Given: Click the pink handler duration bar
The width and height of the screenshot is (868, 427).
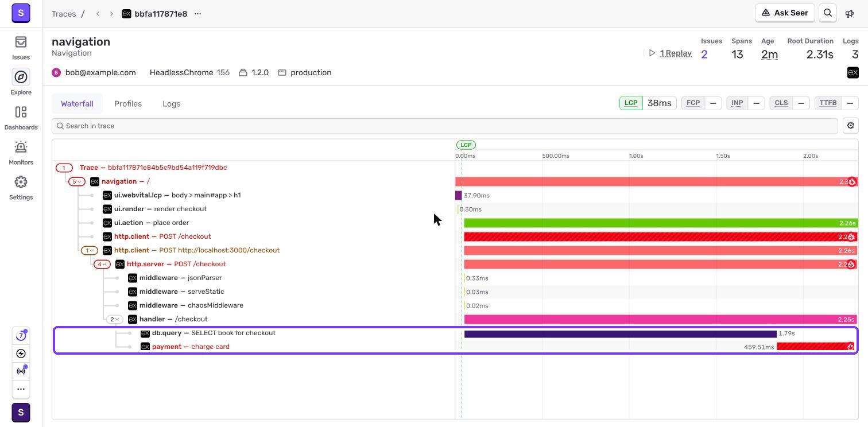Looking at the screenshot, I should 660,319.
